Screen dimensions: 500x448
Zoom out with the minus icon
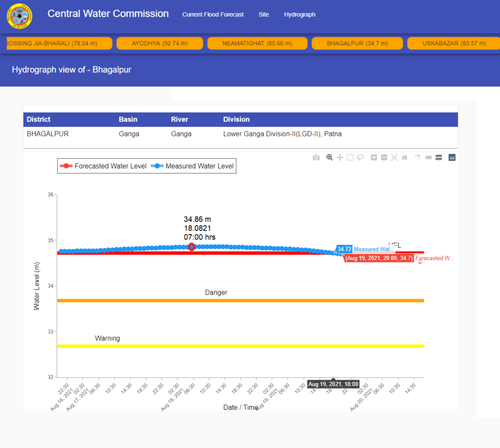(x=384, y=157)
